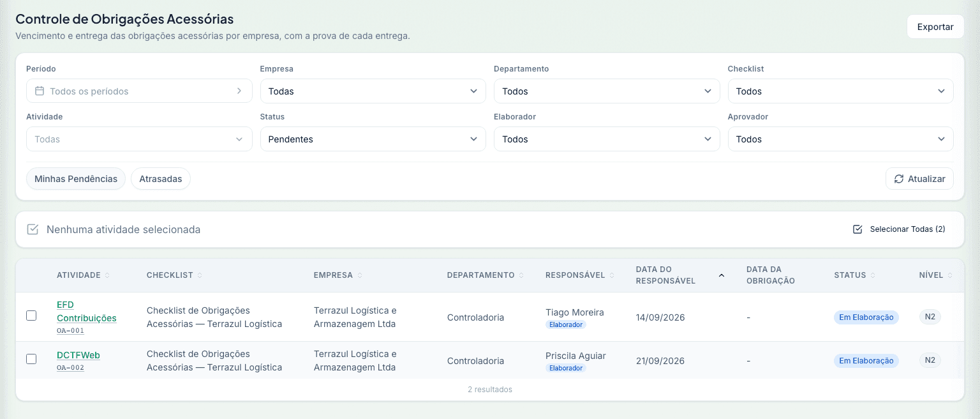Open the Empresa dropdown
Viewport: 980px width, 419px height.
[x=373, y=91]
